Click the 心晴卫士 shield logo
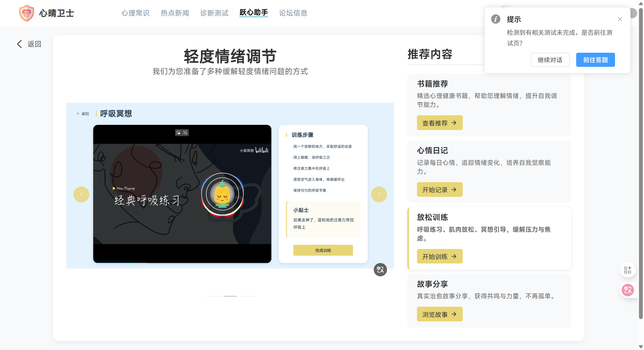This screenshot has height=350, width=644. (27, 13)
